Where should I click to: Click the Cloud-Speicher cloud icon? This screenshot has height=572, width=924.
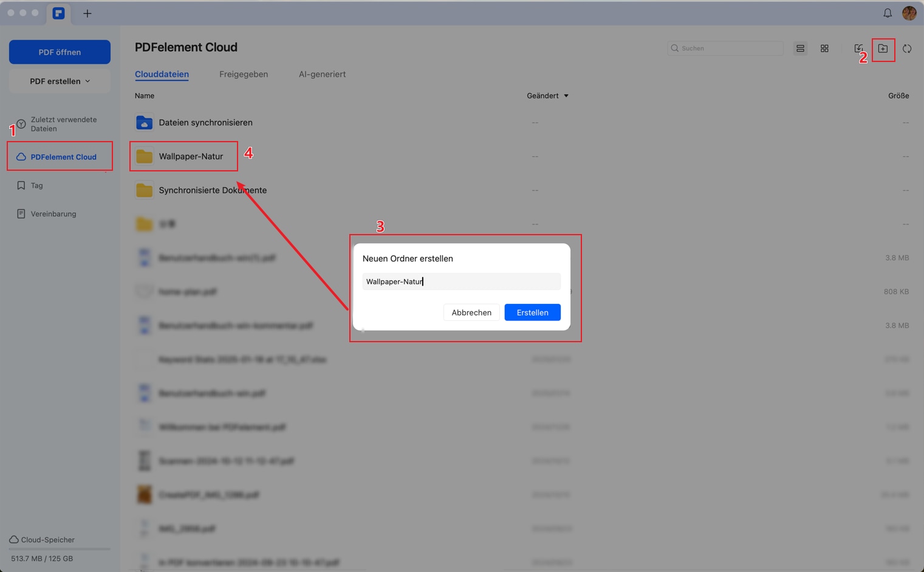(x=14, y=540)
